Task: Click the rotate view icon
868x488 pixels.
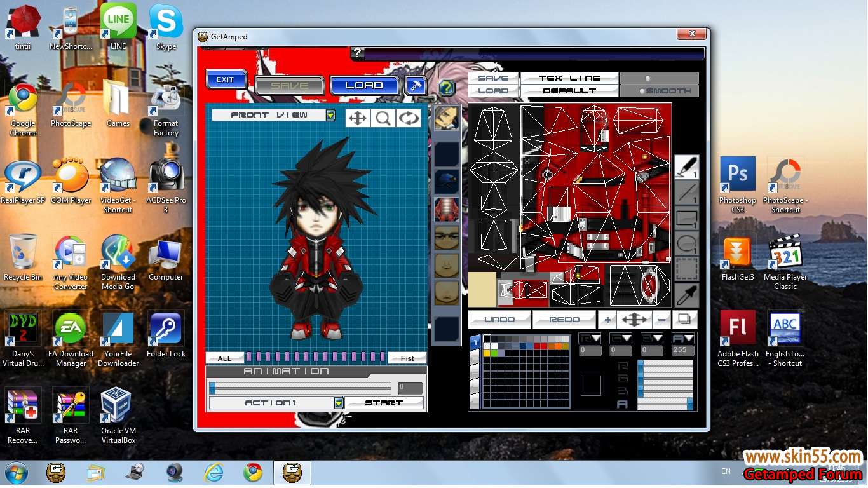Action: click(409, 118)
